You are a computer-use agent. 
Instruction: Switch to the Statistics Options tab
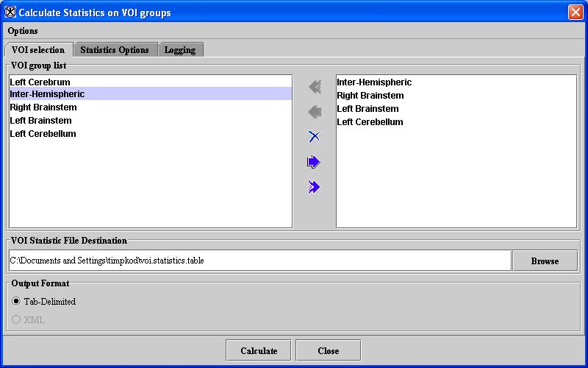[115, 50]
